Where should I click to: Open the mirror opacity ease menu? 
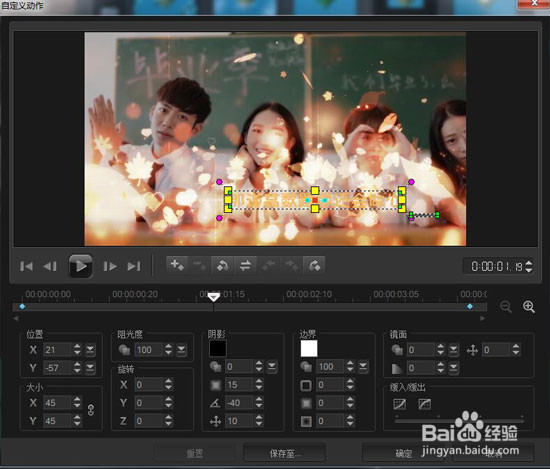click(454, 349)
